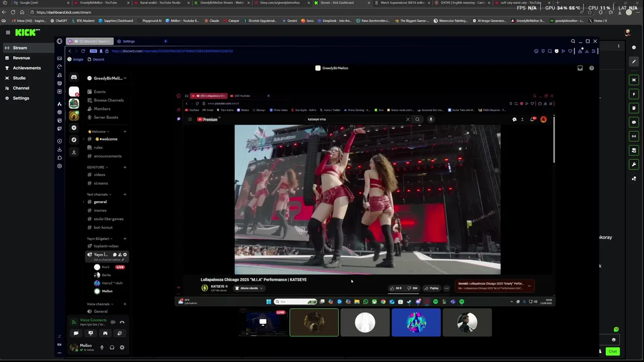
Task: Toggle deafen headphones in Discord user panel
Action: coord(112,347)
